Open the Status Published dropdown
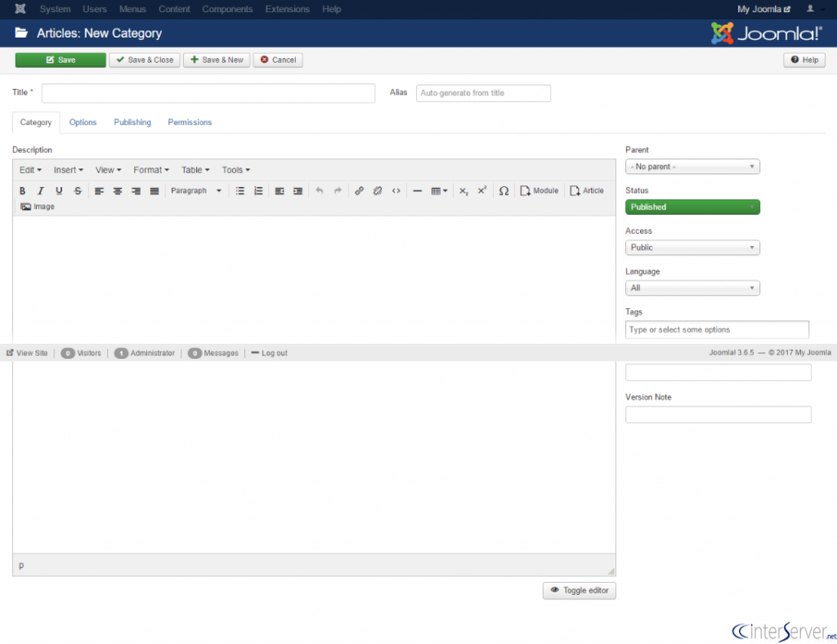Screen dimensions: 837x644 click(x=692, y=207)
